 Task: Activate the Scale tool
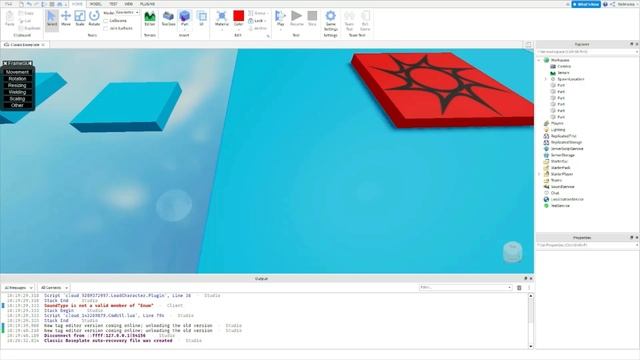point(80,19)
